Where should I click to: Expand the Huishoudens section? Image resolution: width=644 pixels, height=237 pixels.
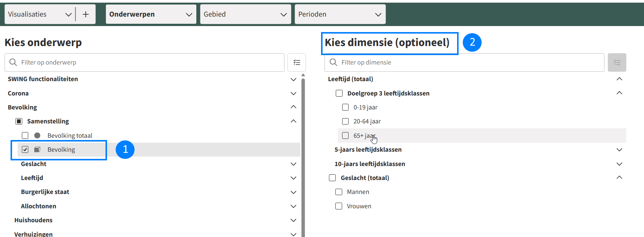click(x=293, y=220)
